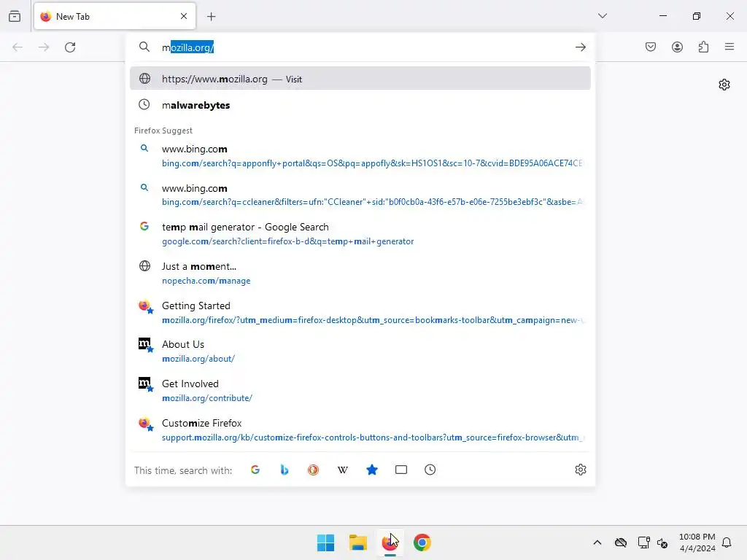
Task: Click the clock icon beside malwarebytes
Action: click(x=144, y=104)
